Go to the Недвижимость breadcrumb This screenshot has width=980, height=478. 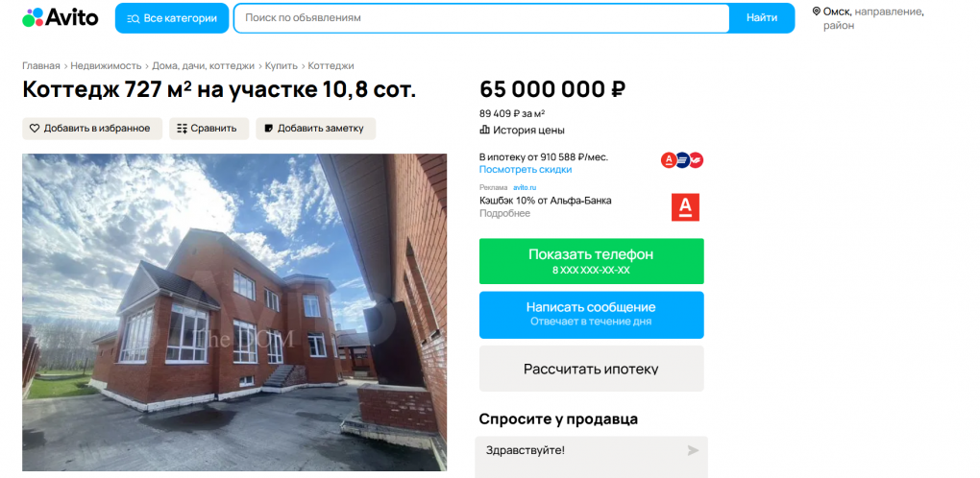point(107,65)
